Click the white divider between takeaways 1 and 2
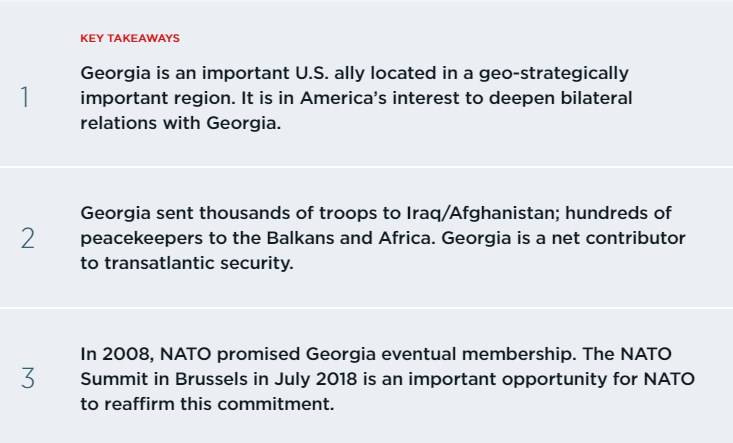Screen dimensions: 733x443 click(x=366, y=166)
